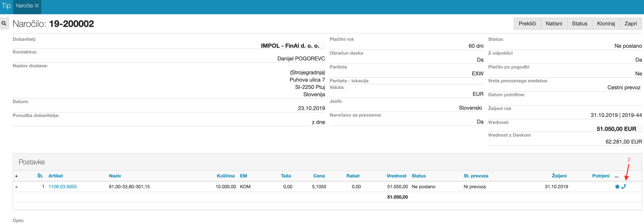Click the Zapri button
The height and width of the screenshot is (224, 644).
point(630,24)
